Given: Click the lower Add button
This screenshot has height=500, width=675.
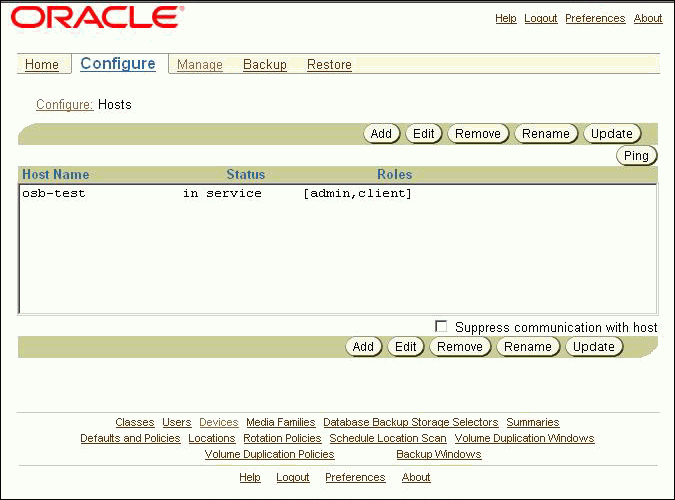Looking at the screenshot, I should click(x=364, y=347).
